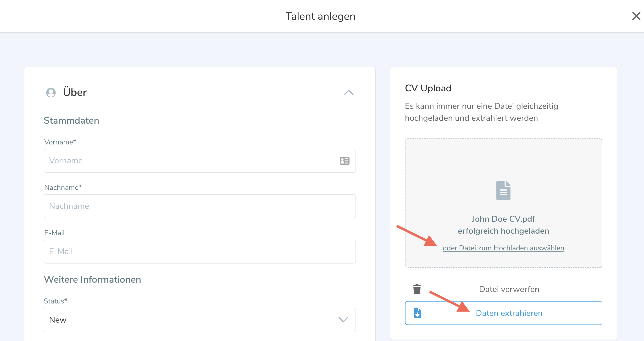Click the Status dropdown chevron arrow
Image resolution: width=644 pixels, height=341 pixels.
click(x=343, y=320)
